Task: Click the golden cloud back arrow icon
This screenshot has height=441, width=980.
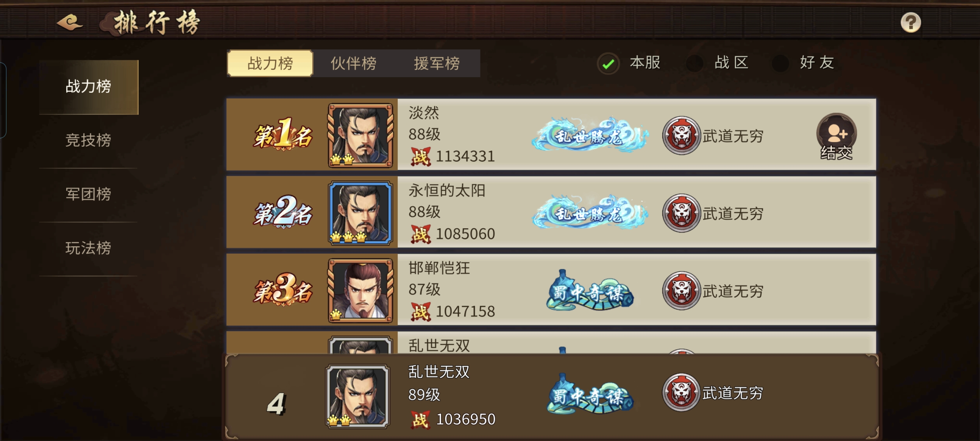Action: [70, 22]
